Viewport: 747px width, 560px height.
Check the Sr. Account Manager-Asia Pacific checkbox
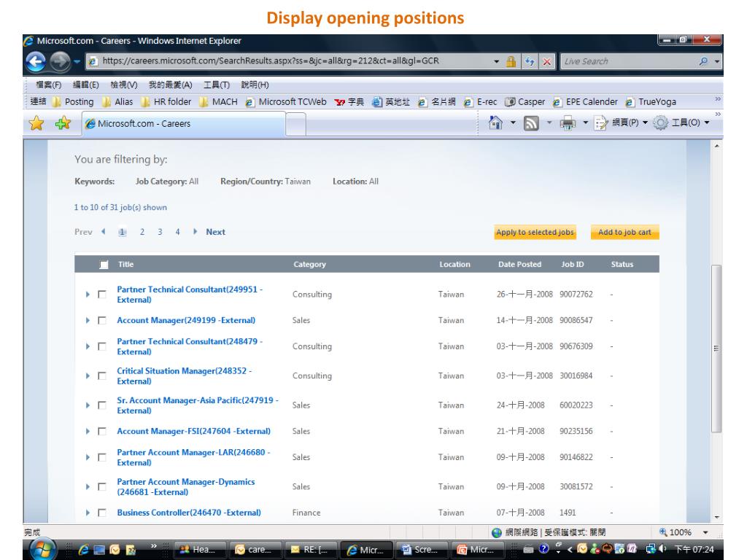[x=102, y=405]
